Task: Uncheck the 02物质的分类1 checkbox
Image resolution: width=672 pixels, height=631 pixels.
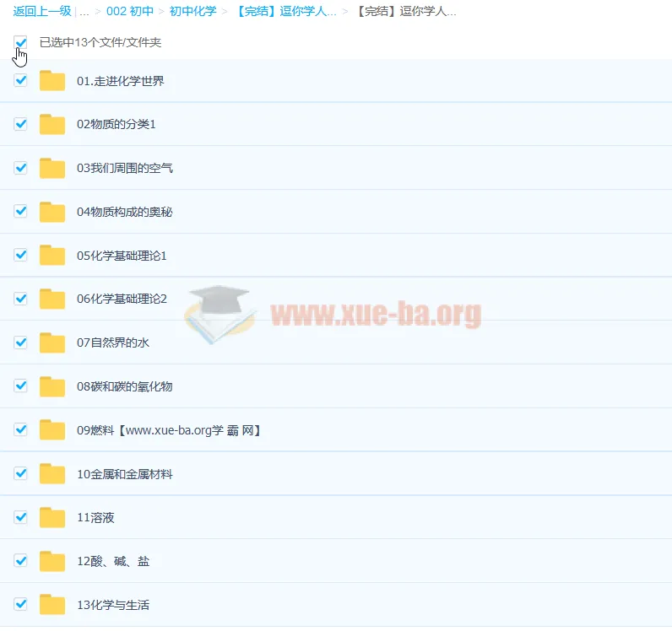Action: point(21,124)
